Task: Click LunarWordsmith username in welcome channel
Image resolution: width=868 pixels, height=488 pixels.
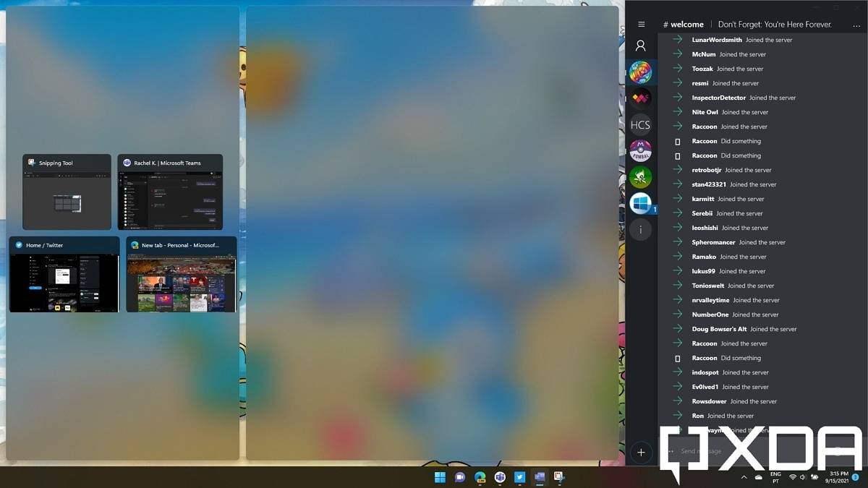Action: 716,40
